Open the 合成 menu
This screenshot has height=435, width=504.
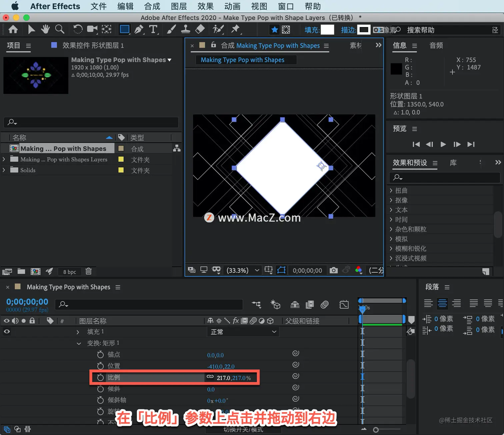[x=152, y=6]
